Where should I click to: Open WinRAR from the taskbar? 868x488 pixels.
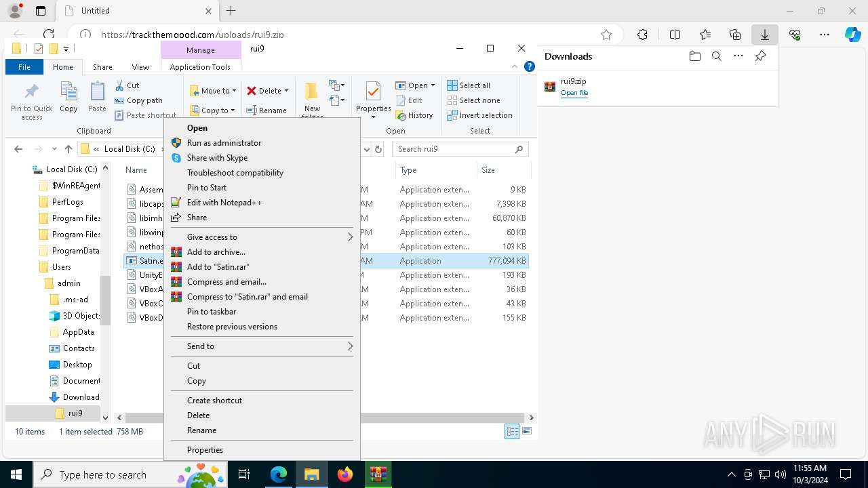[x=378, y=474]
